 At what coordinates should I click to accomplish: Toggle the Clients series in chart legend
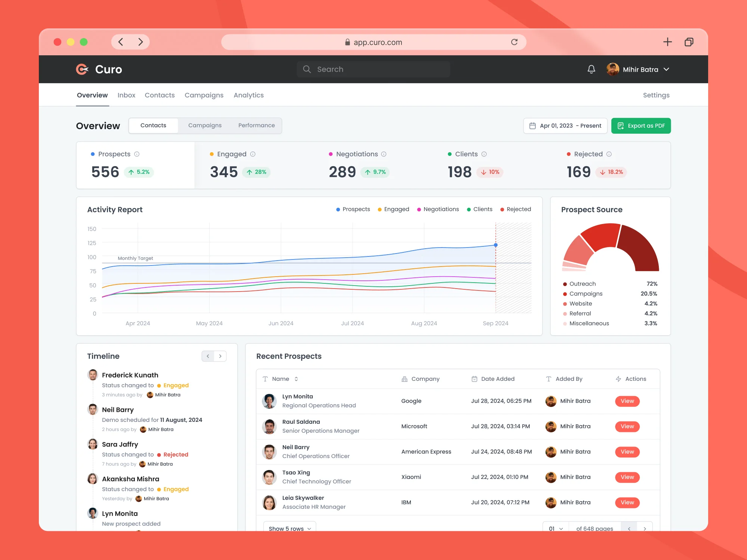[480, 209]
